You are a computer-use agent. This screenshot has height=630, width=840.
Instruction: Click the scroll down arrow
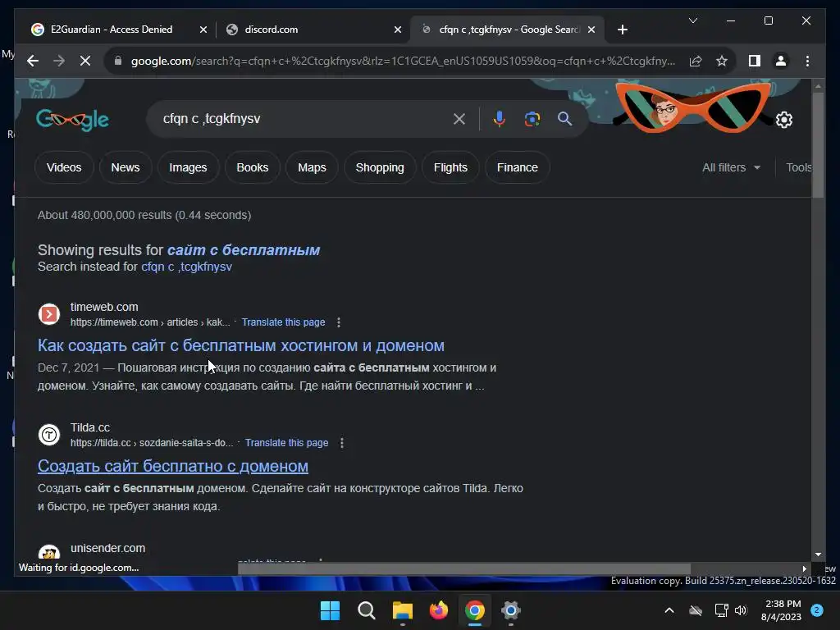tap(818, 555)
